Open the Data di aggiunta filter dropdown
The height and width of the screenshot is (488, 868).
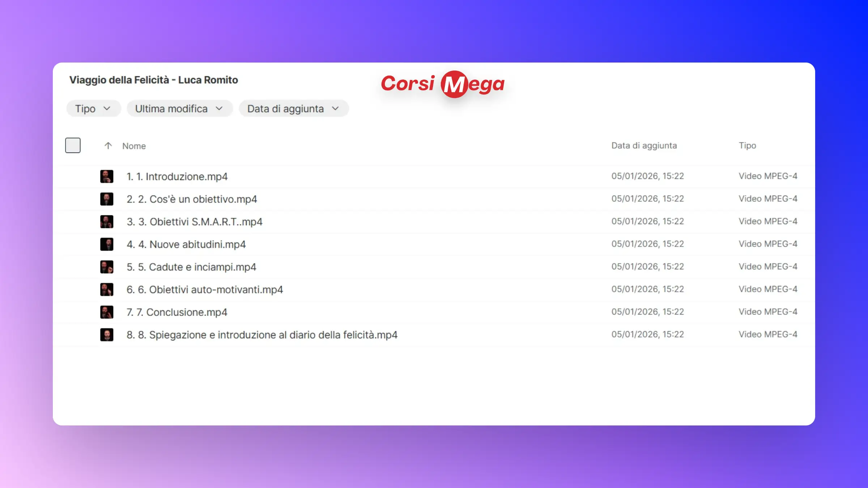click(293, 108)
